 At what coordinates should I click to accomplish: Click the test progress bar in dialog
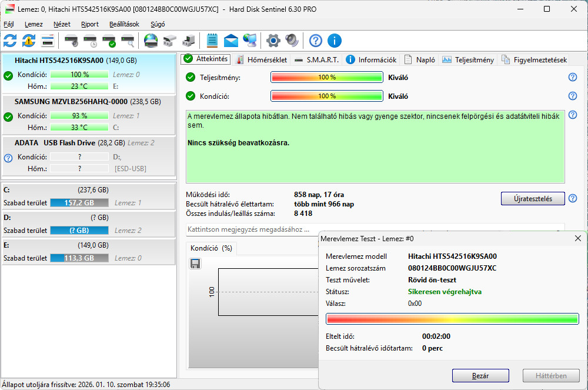(x=452, y=318)
